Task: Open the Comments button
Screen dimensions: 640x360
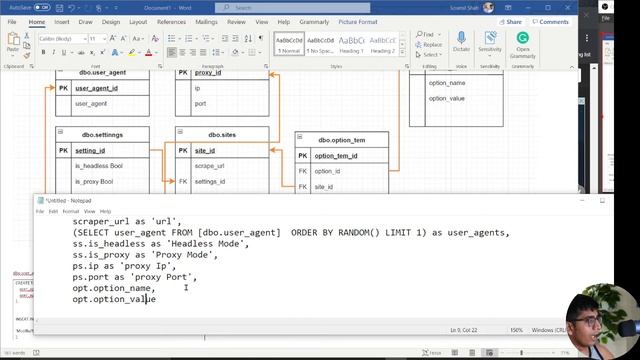Action: 550,22
